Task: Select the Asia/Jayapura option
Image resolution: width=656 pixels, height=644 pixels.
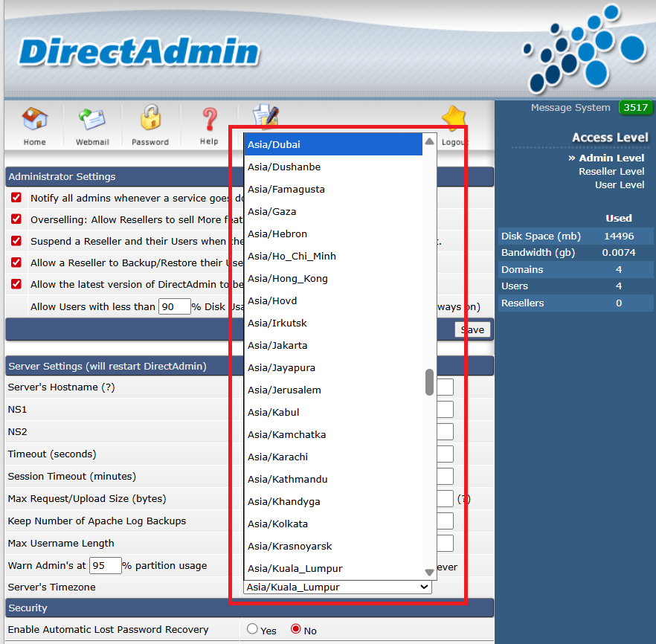Action: click(x=333, y=367)
